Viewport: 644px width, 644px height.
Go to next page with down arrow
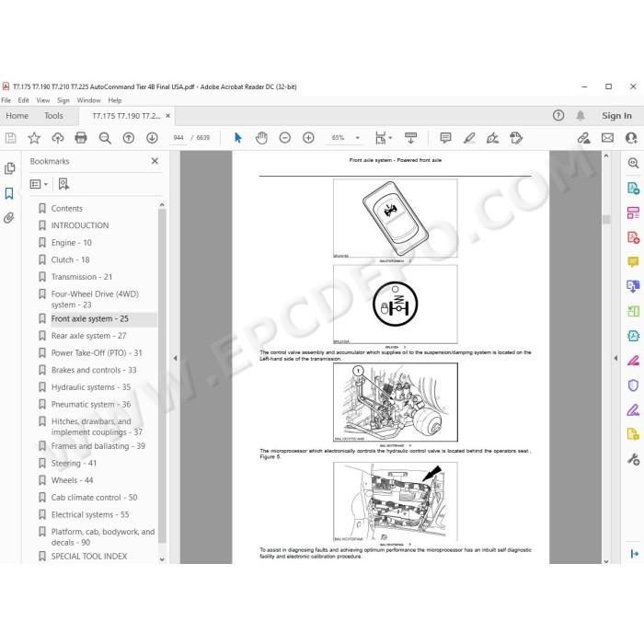pyautogui.click(x=152, y=138)
